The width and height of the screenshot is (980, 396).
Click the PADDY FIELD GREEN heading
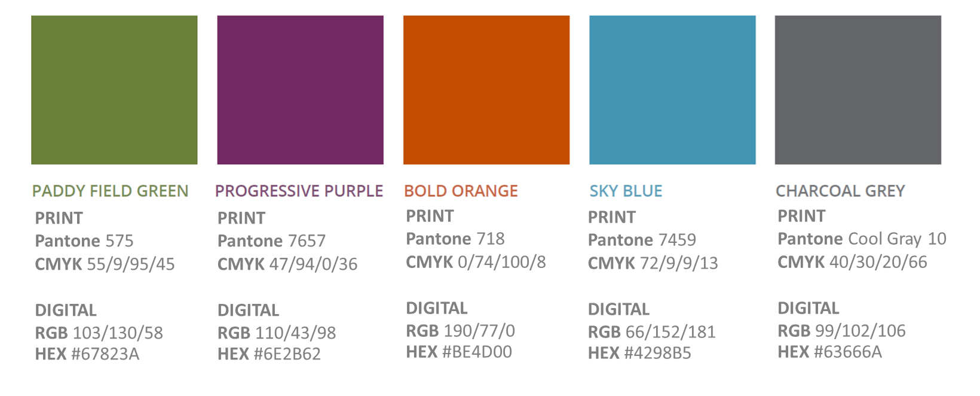(111, 191)
